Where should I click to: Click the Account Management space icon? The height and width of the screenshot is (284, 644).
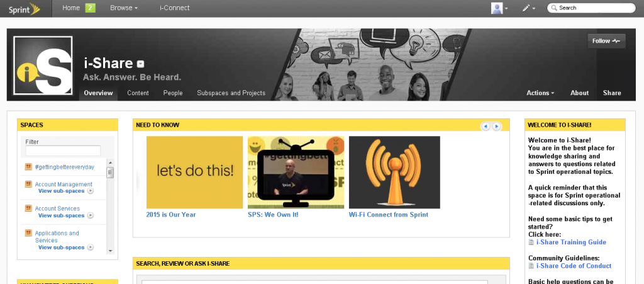[x=28, y=185]
